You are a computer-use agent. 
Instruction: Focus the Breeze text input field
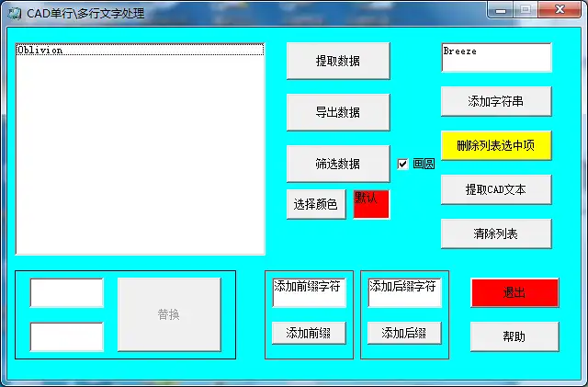pos(496,57)
